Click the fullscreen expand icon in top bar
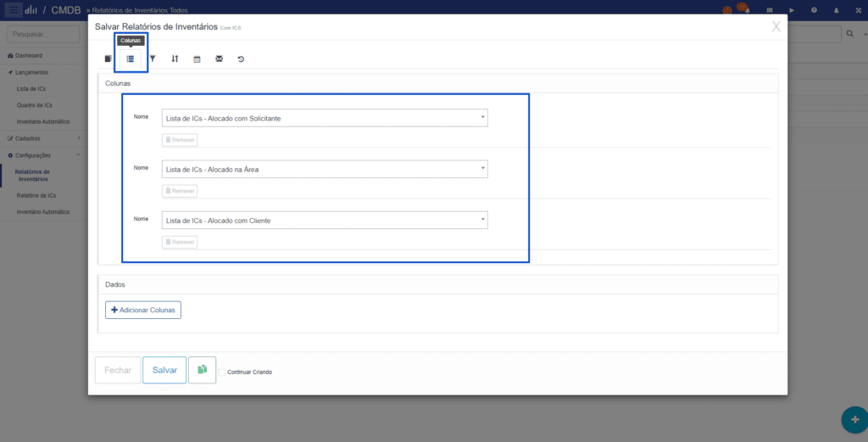Viewport: 868px width, 442px height. 858,10
